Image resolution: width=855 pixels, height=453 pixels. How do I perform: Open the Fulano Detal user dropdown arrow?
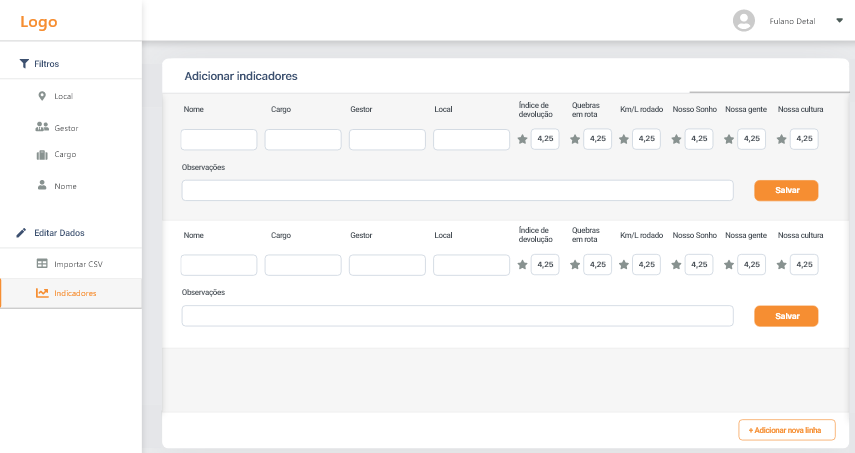pos(840,21)
